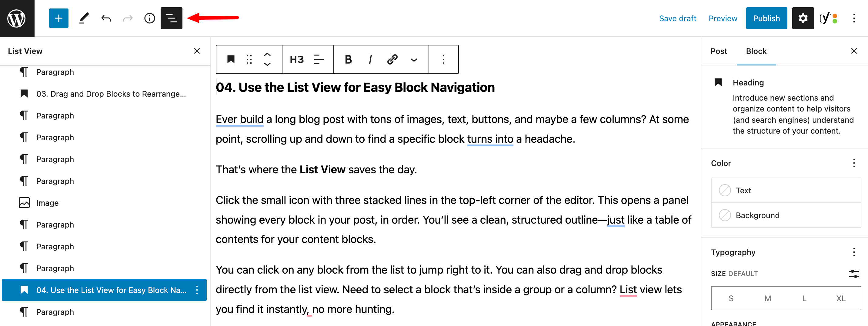The height and width of the screenshot is (326, 868).
Task: Select the Paragraph item directly below Image
Action: 104,225
